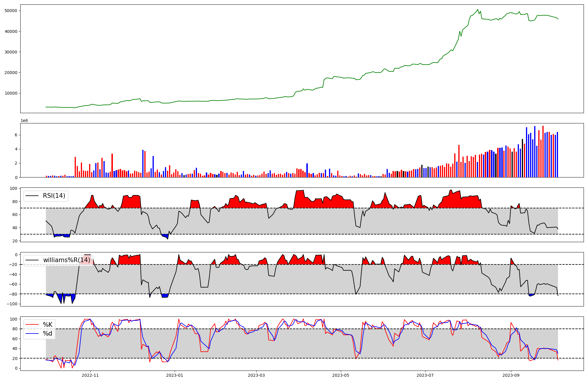Click black line sample in RSI legend
The image size is (588, 382).
click(32, 196)
